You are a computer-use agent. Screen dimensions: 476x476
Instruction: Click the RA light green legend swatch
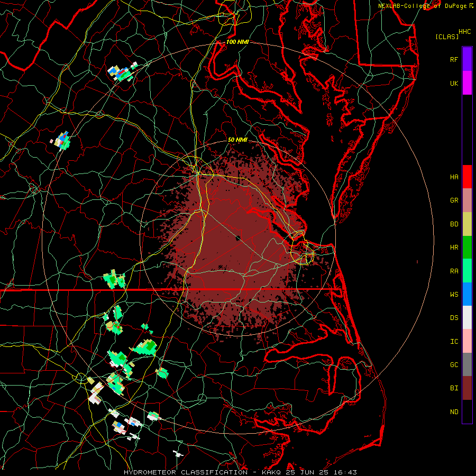(467, 271)
